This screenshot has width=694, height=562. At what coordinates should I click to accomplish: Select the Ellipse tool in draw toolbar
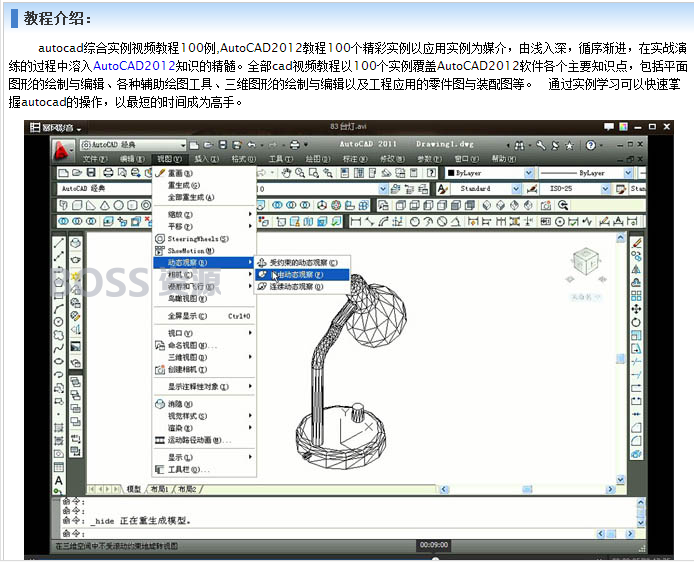pyautogui.click(x=58, y=362)
